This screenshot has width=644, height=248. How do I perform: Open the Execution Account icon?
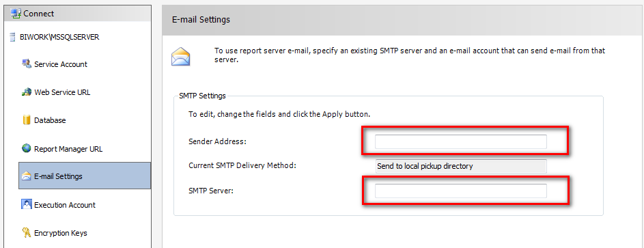[27, 204]
